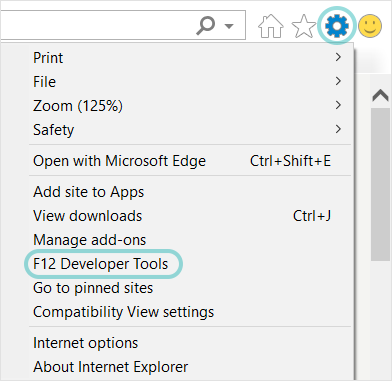Expand the Safety submenu
Viewport: 392px width, 381px height.
click(190, 130)
